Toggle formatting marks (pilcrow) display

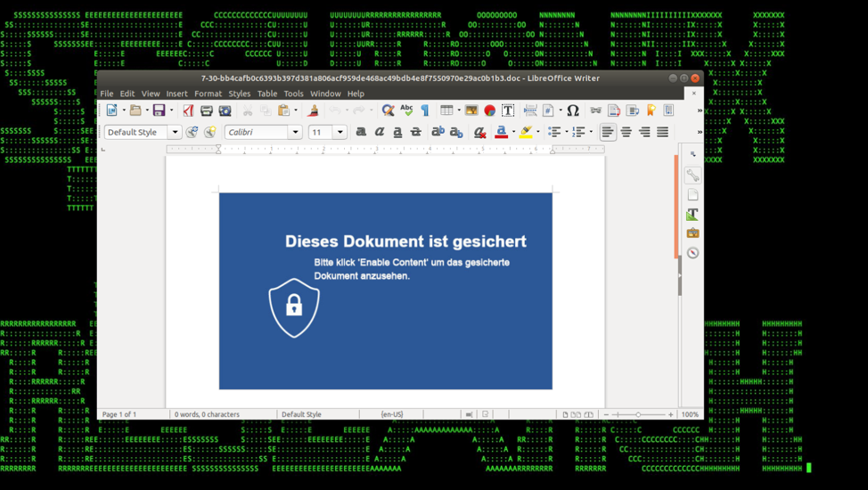point(425,110)
